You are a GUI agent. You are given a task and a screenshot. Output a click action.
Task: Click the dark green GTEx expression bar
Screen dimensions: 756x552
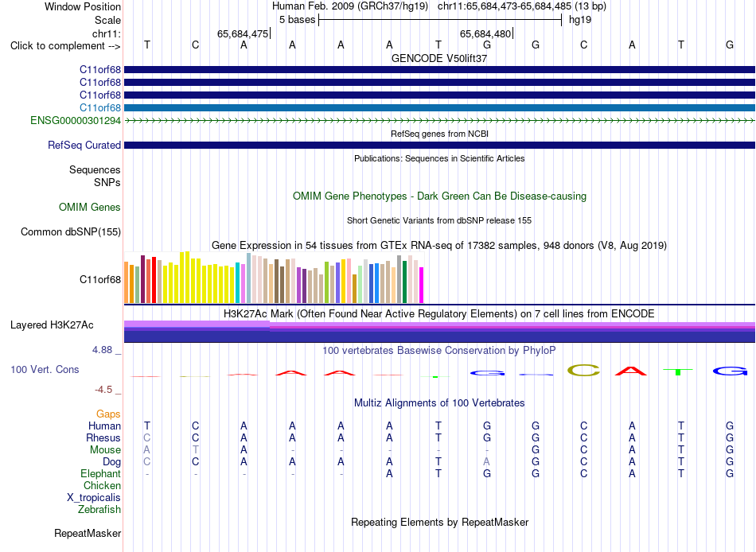404,282
